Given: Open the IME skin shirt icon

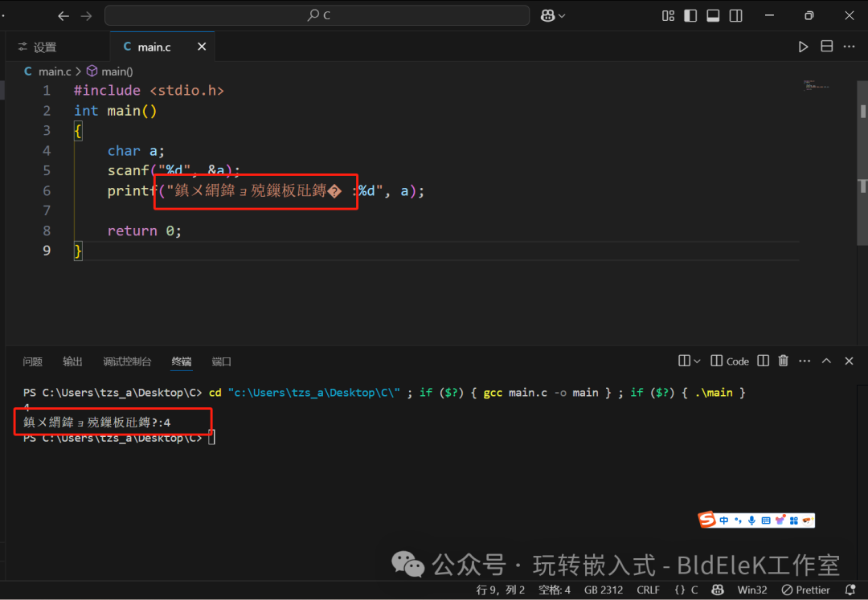Looking at the screenshot, I should click(x=780, y=520).
